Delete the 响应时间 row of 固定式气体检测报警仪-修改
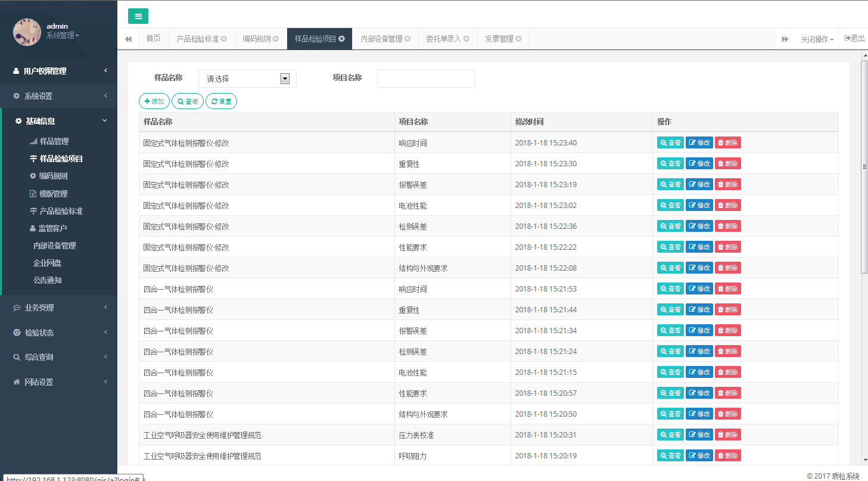This screenshot has height=481, width=868. (727, 142)
